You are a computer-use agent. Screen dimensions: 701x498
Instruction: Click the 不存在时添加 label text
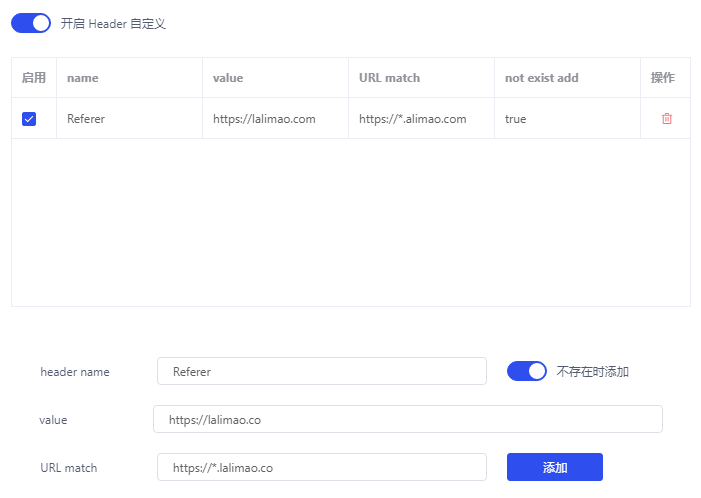(592, 371)
